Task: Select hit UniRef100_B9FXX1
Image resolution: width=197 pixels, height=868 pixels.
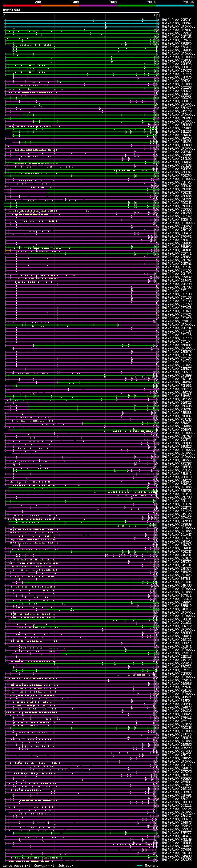Action: (x=177, y=200)
